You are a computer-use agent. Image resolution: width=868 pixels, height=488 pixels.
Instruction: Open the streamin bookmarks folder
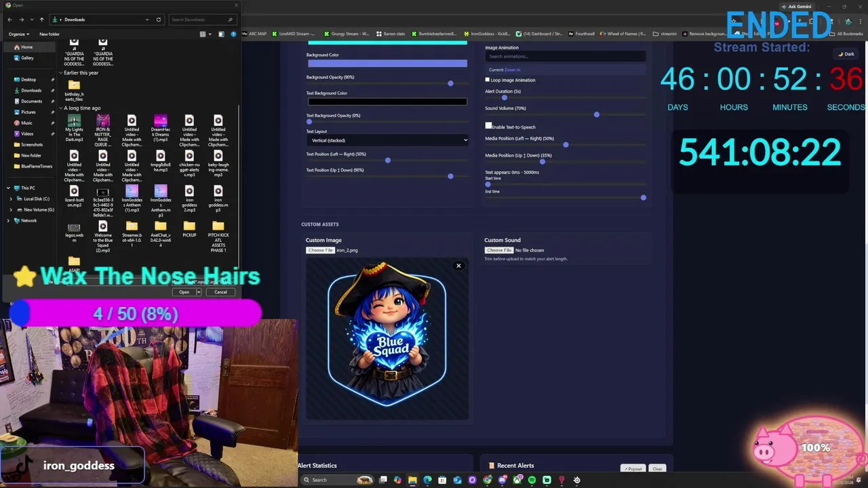coord(665,34)
